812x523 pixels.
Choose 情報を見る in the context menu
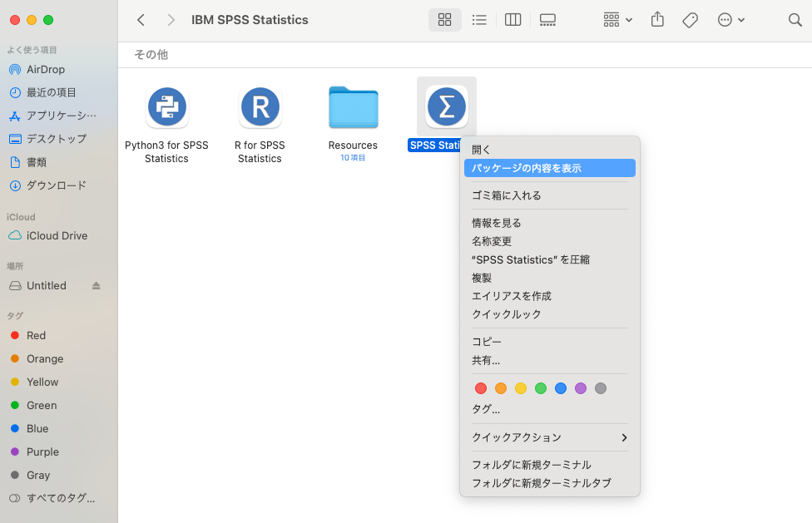coord(550,223)
